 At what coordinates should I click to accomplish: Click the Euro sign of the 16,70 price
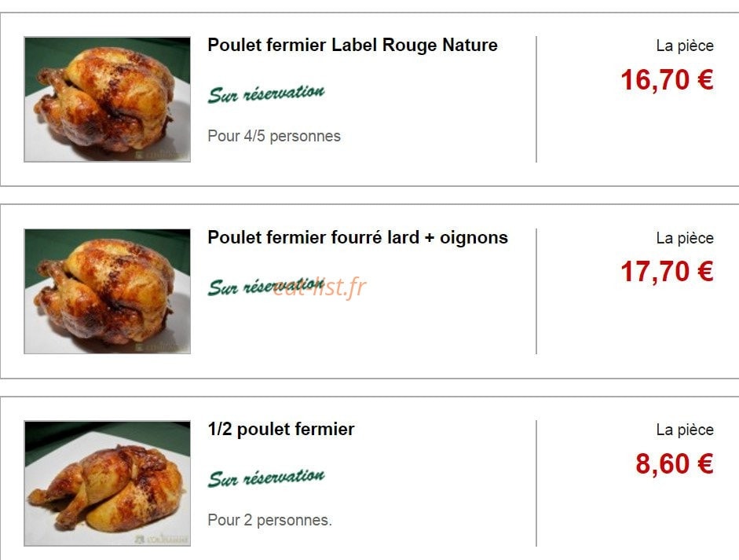[x=705, y=79]
